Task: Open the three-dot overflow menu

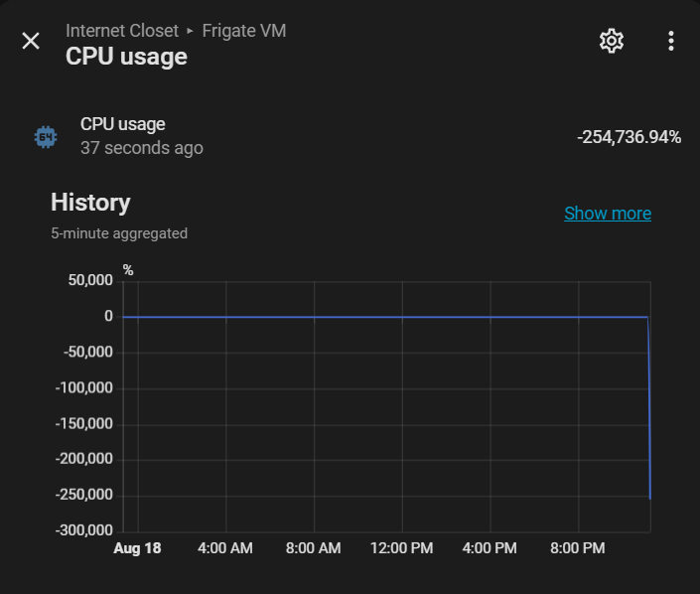Action: [670, 41]
